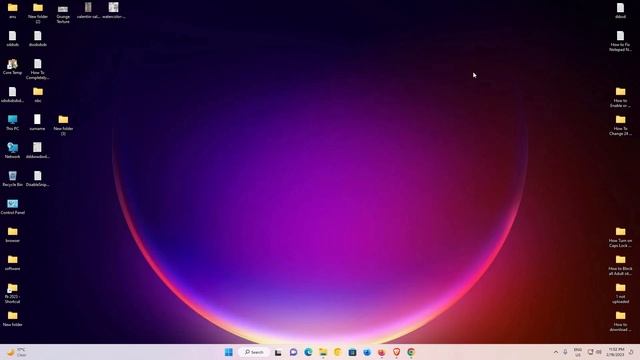Select the How to download folder
The width and height of the screenshot is (640, 360).
click(620, 320)
